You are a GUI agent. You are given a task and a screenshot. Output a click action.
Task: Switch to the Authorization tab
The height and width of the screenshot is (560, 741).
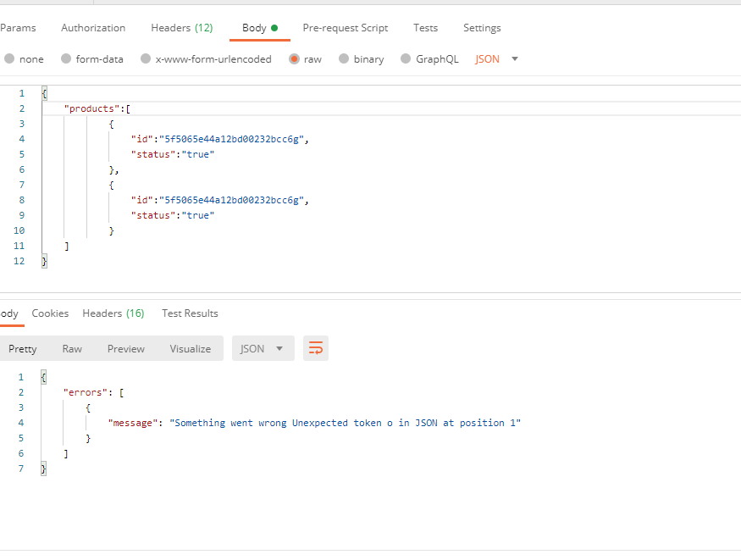(93, 28)
